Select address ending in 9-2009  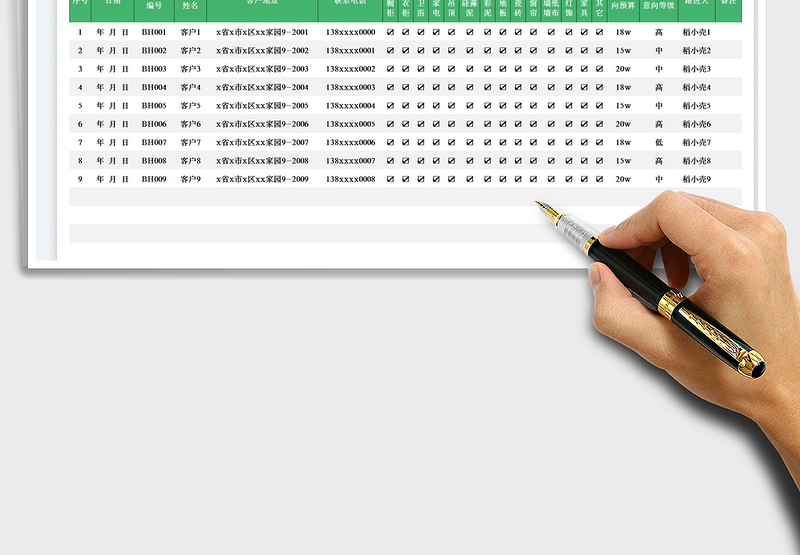[262, 179]
